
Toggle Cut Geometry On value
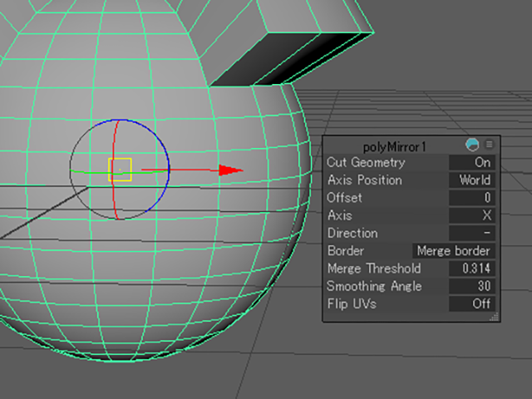coord(472,163)
